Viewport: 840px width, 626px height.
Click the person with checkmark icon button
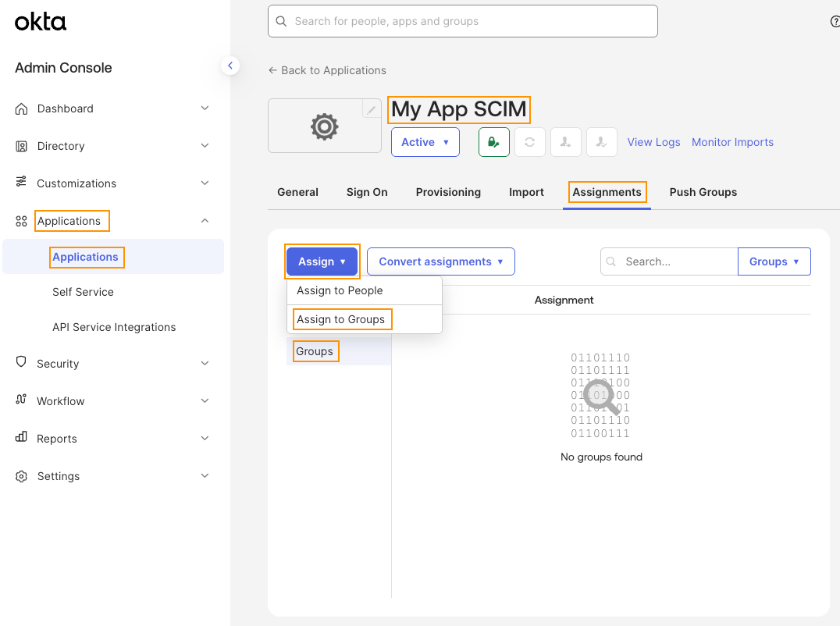coord(602,142)
